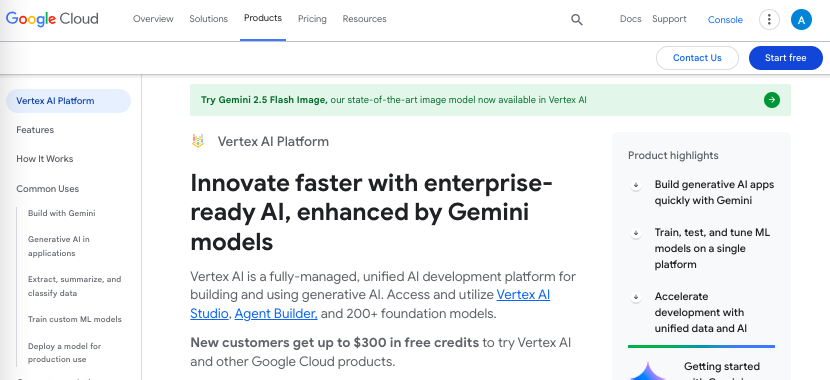This screenshot has height=380, width=830.
Task: Go to Google Cloud home logo
Action: click(x=52, y=19)
